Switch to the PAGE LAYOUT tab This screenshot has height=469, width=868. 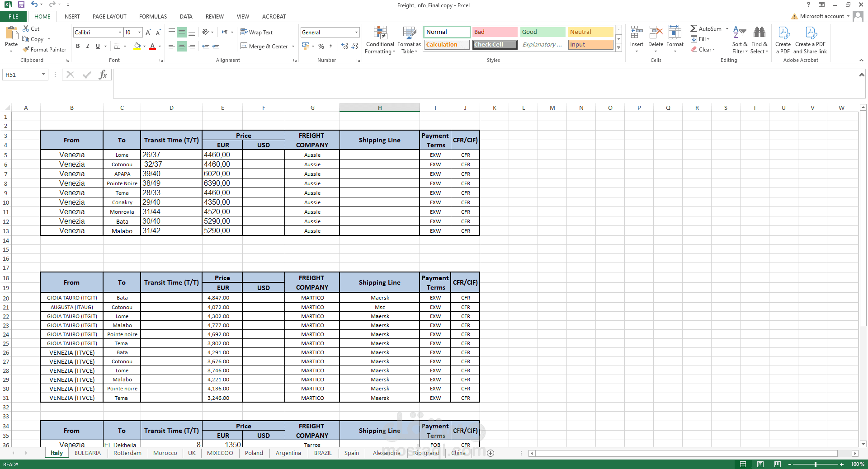(x=109, y=17)
